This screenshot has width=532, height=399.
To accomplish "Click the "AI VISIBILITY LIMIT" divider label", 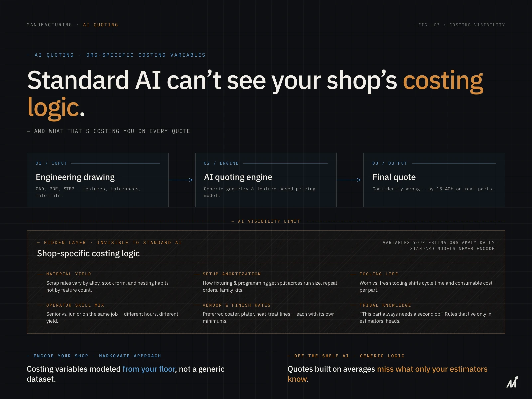I will (269, 221).
